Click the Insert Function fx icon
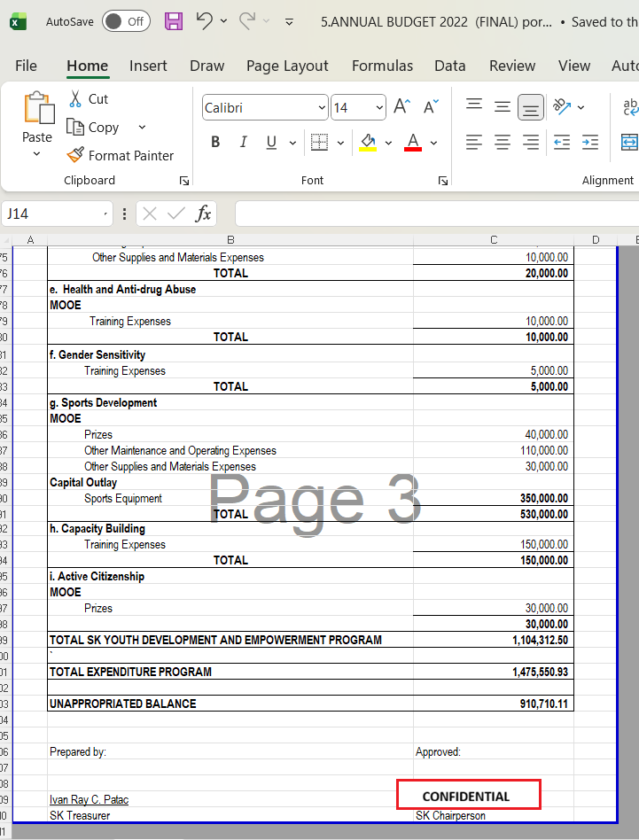The image size is (639, 840). point(203,214)
